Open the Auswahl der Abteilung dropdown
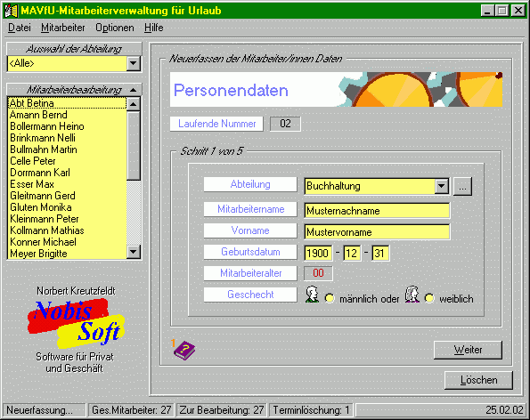This screenshot has width=530, height=420. (134, 63)
